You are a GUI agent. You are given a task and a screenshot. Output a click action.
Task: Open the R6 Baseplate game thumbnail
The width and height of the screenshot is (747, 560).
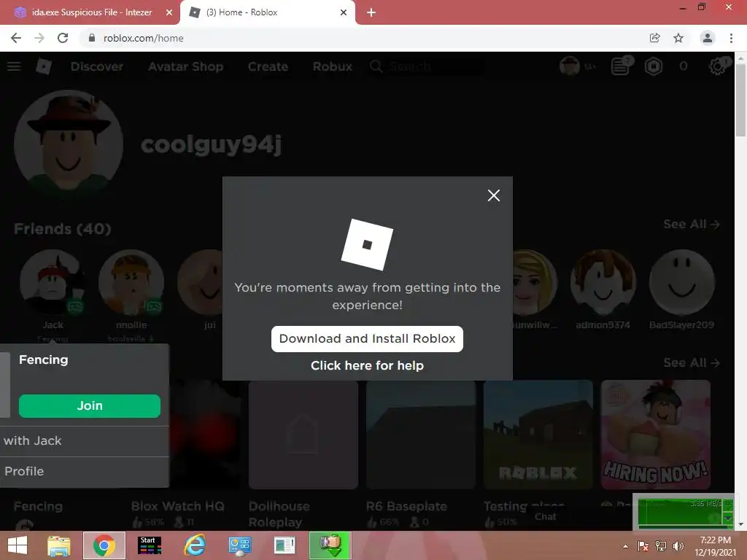421,435
